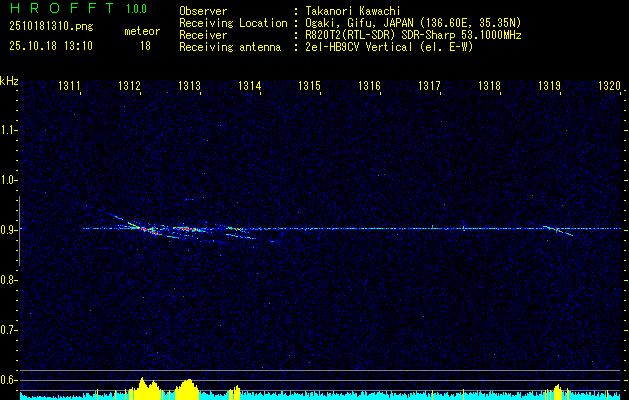This screenshot has width=629, height=400.
Task: Click the 0.9 kHz frequency label
Action: 8,230
